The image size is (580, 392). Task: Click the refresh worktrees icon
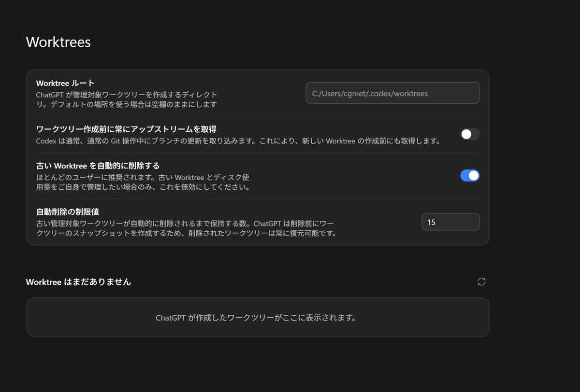[481, 281]
